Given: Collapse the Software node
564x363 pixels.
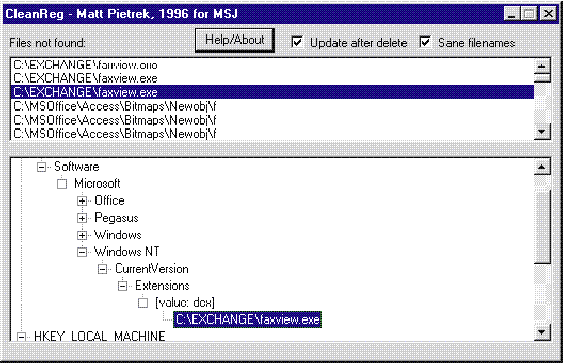Looking at the screenshot, I should click(42, 167).
